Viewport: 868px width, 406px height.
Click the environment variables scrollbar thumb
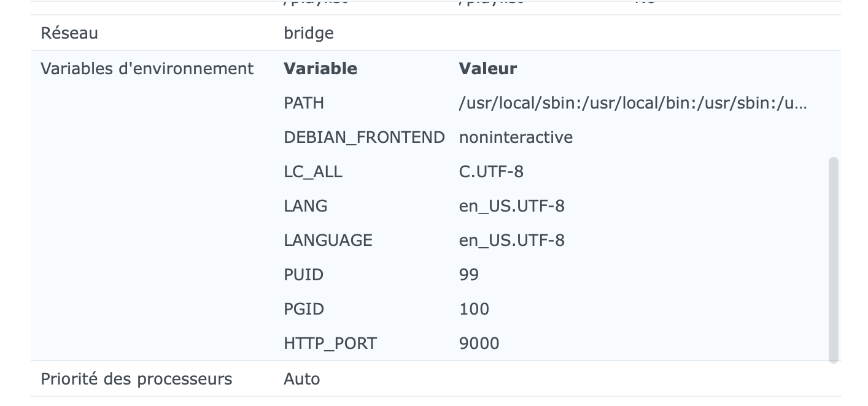(833, 260)
